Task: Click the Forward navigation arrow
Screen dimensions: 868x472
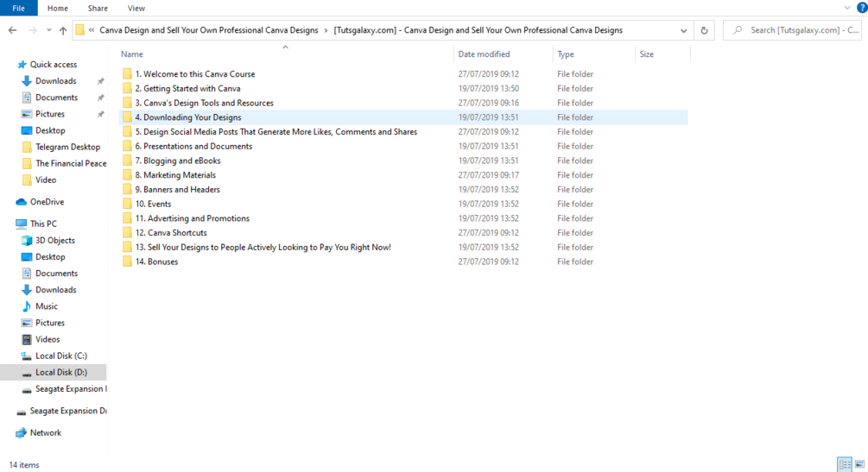Action: (33, 30)
